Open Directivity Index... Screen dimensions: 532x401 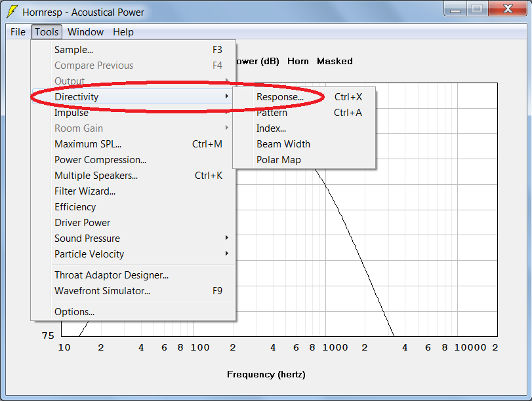tap(304, 128)
